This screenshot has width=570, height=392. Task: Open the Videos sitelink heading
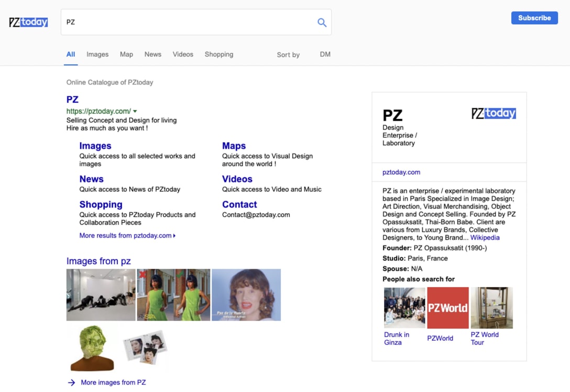237,179
